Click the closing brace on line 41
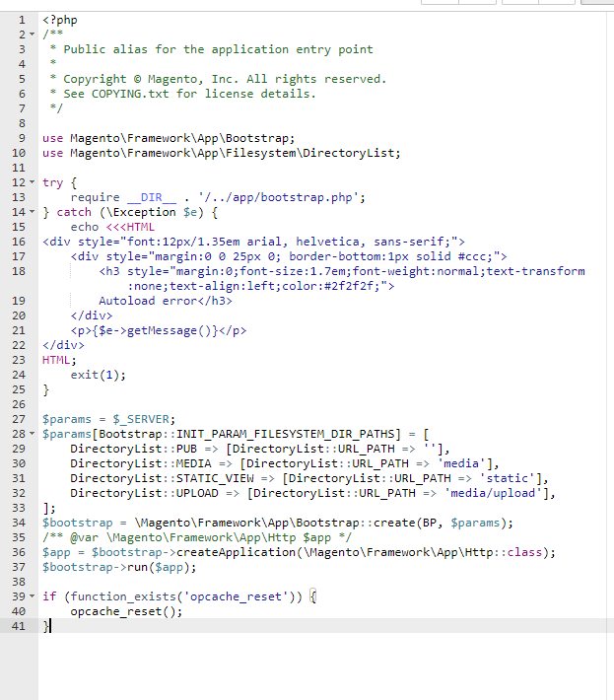614x700 pixels. 45,626
